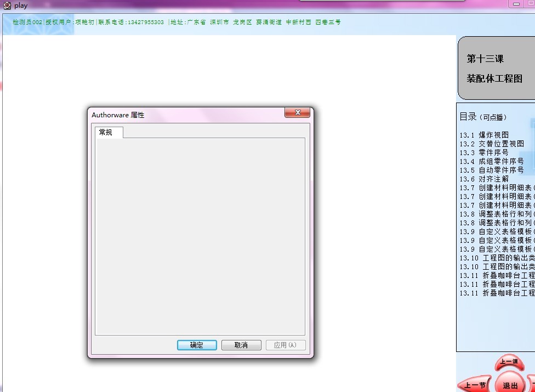The width and height of the screenshot is (535, 392).
Task: Open lesson 13.1 爆炸视图
Action: tap(484, 135)
